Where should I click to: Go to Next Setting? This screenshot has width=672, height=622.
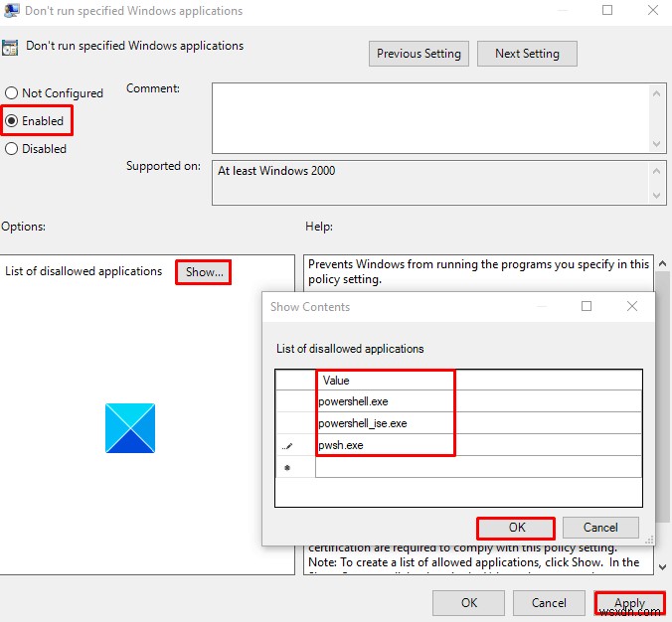coord(527,54)
